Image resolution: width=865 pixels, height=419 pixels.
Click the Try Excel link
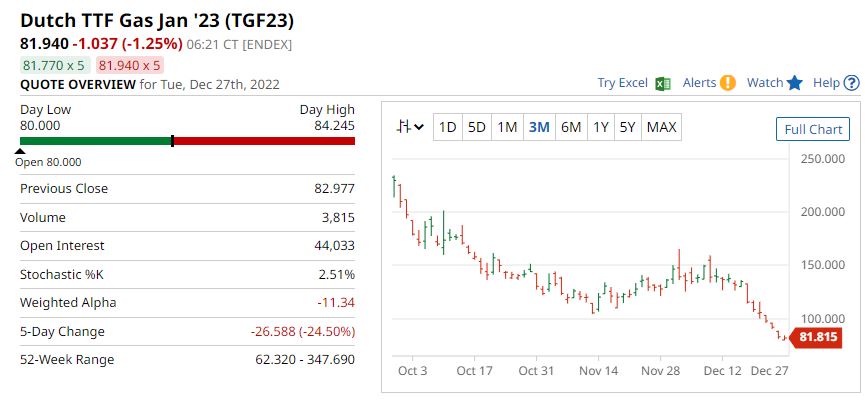pyautogui.click(x=623, y=83)
